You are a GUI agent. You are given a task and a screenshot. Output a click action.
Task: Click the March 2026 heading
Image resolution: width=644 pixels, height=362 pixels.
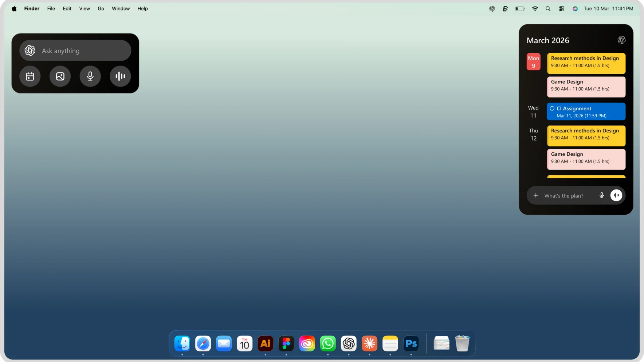click(x=548, y=40)
